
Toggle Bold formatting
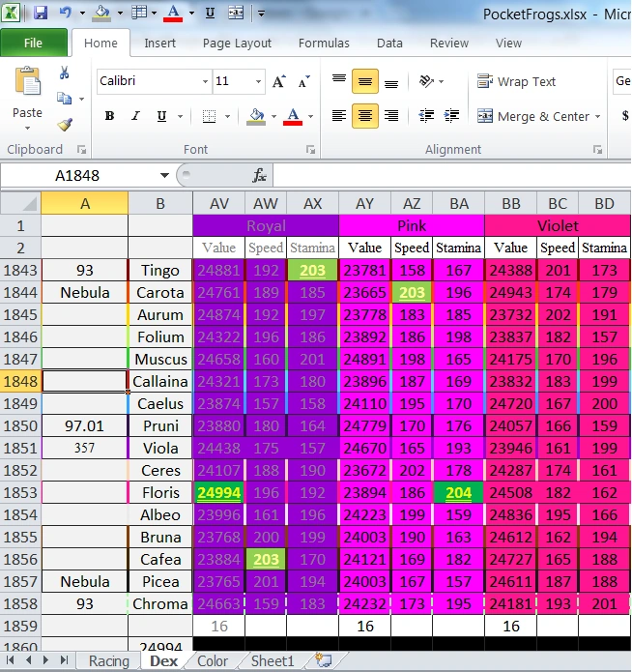(110, 116)
